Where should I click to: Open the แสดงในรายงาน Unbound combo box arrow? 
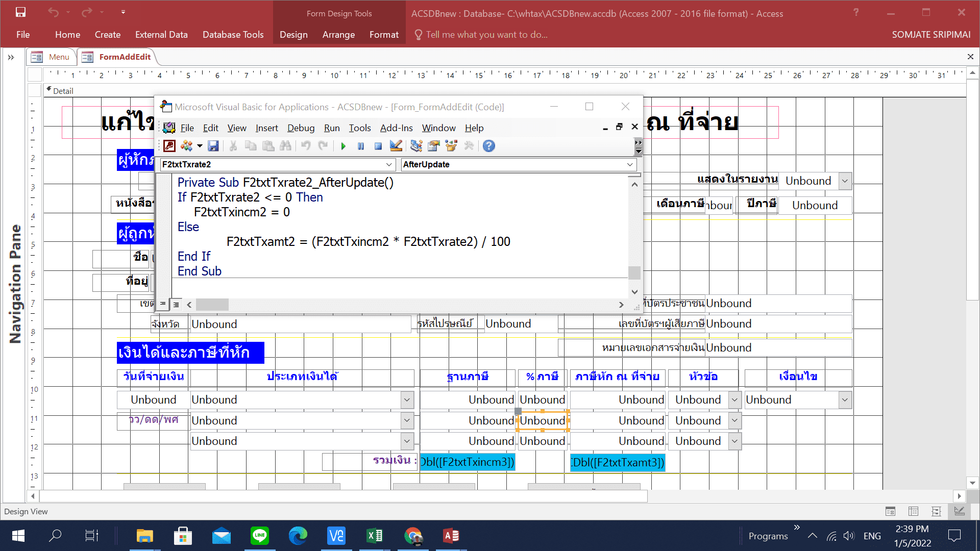[845, 181]
